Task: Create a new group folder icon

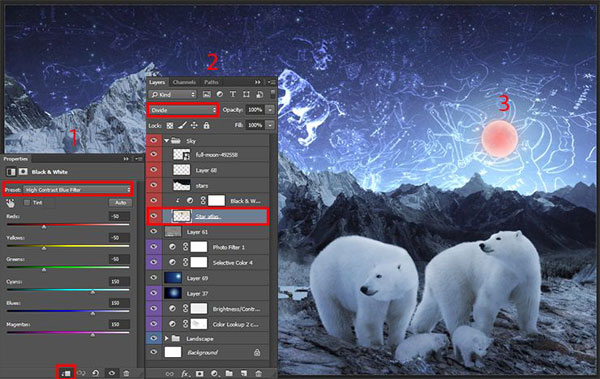Action: [x=229, y=373]
